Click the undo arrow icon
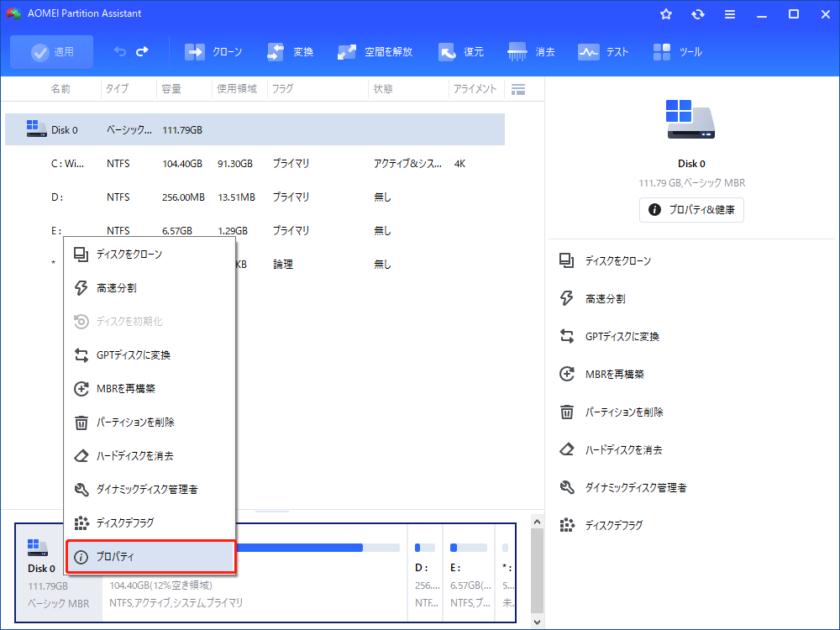The height and width of the screenshot is (630, 840). 120,51
